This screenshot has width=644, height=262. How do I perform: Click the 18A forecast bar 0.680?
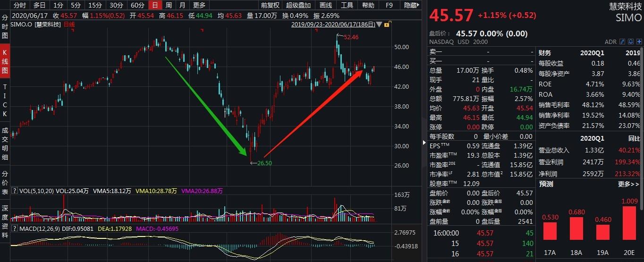click(x=576, y=228)
